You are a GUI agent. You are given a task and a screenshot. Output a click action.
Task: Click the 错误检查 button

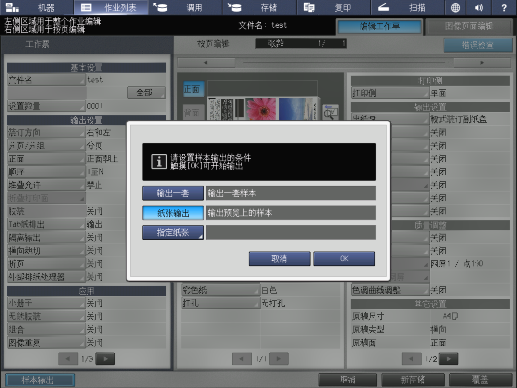[x=478, y=45]
